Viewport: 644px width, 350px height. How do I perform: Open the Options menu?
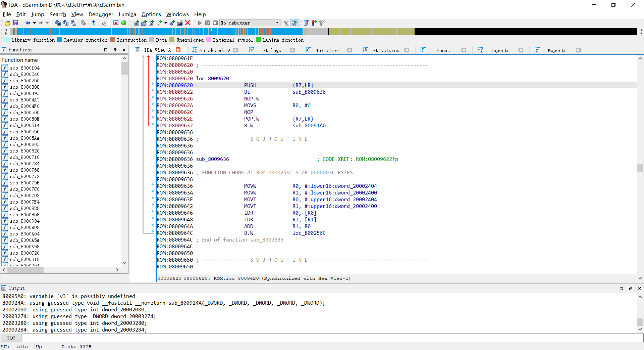pos(151,14)
